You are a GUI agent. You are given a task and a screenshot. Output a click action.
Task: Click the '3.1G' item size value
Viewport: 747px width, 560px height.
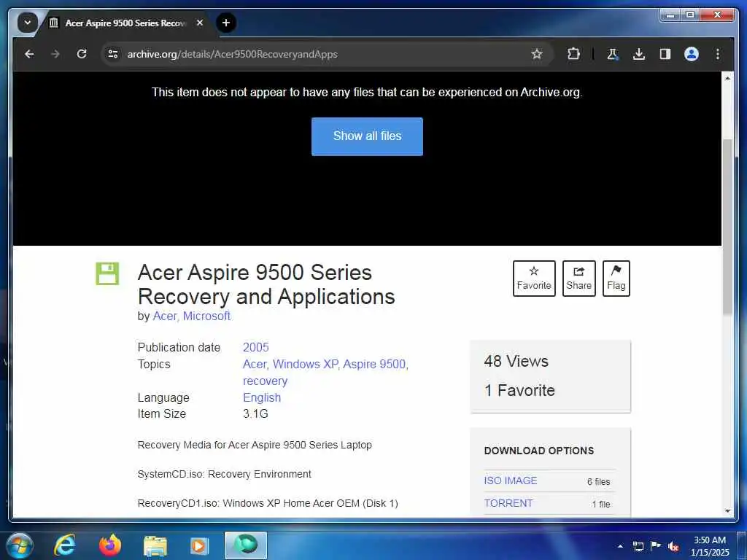(255, 414)
